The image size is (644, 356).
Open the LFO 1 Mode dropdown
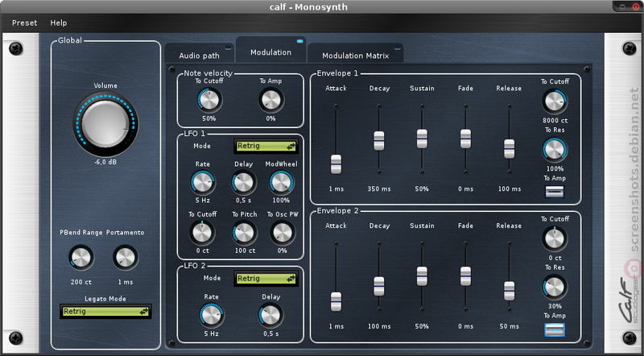point(266,146)
